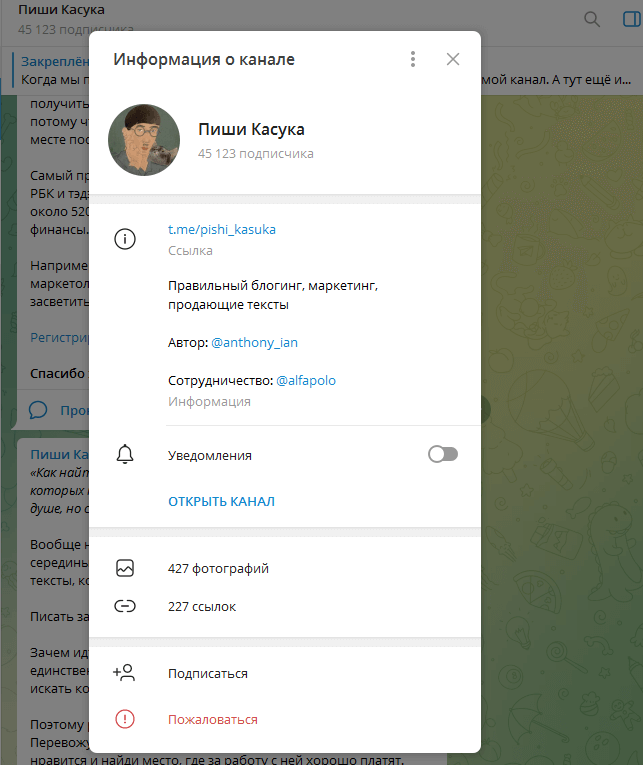Viewport: 643px width, 765px height.
Task: Open the 427 photos media list
Action: [x=218, y=568]
